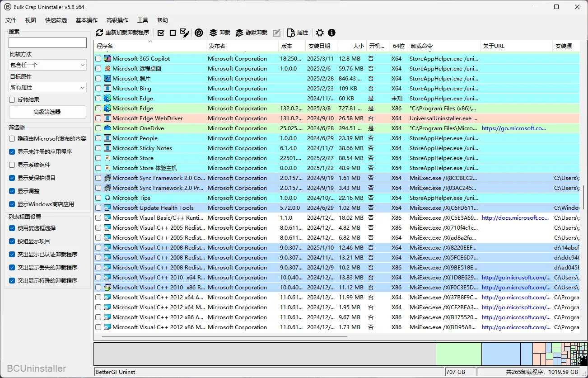The height and width of the screenshot is (378, 588).
Task: Sort list by 程序名 column header
Action: [x=150, y=46]
